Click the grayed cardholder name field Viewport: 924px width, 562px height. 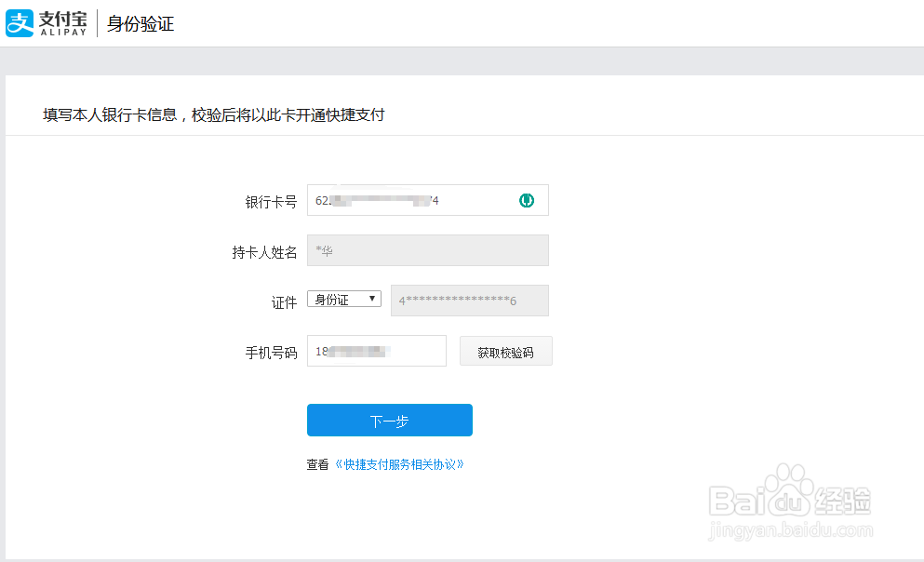427,249
